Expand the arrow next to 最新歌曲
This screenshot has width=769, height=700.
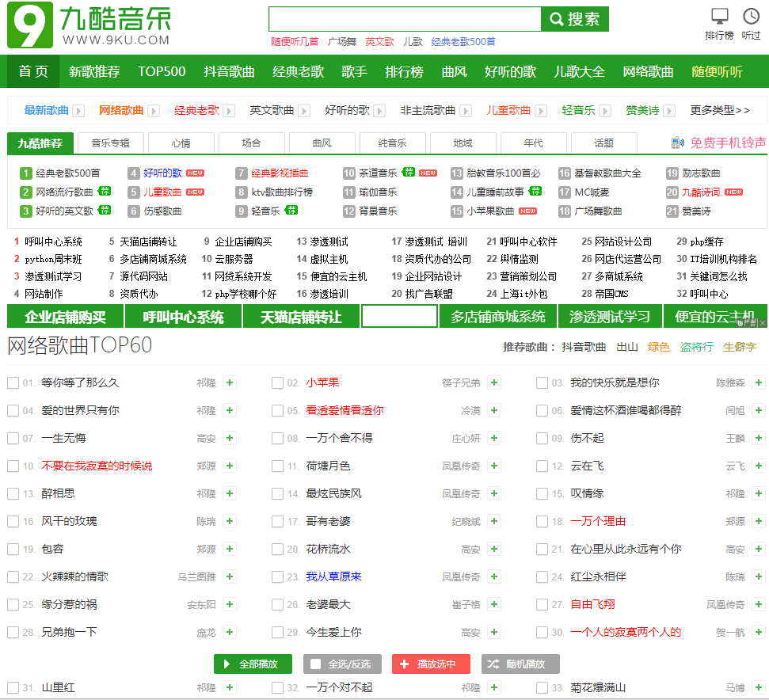[x=79, y=111]
